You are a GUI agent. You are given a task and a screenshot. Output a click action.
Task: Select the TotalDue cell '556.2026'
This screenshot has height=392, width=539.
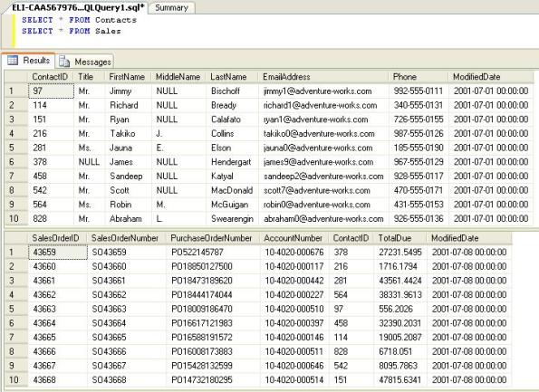(x=399, y=309)
